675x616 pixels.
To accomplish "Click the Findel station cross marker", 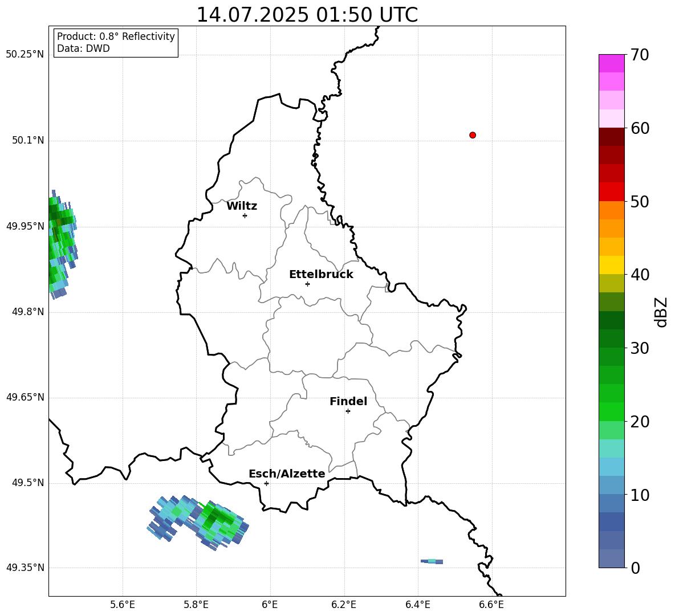I will point(348,411).
